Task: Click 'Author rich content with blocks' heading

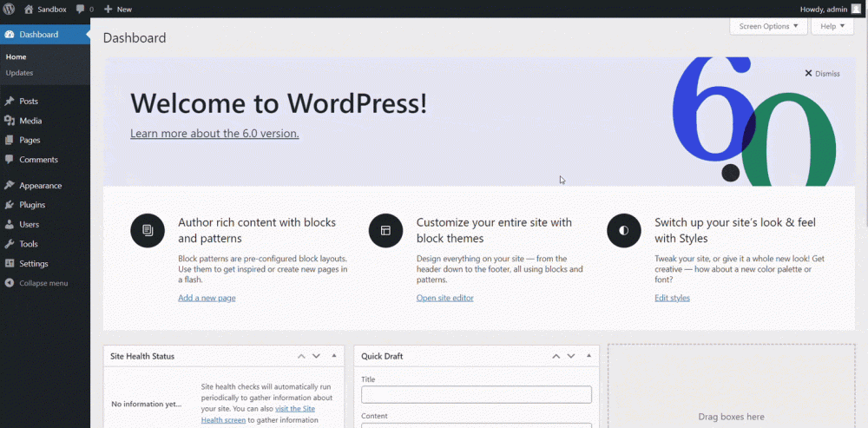Action: 257,230
